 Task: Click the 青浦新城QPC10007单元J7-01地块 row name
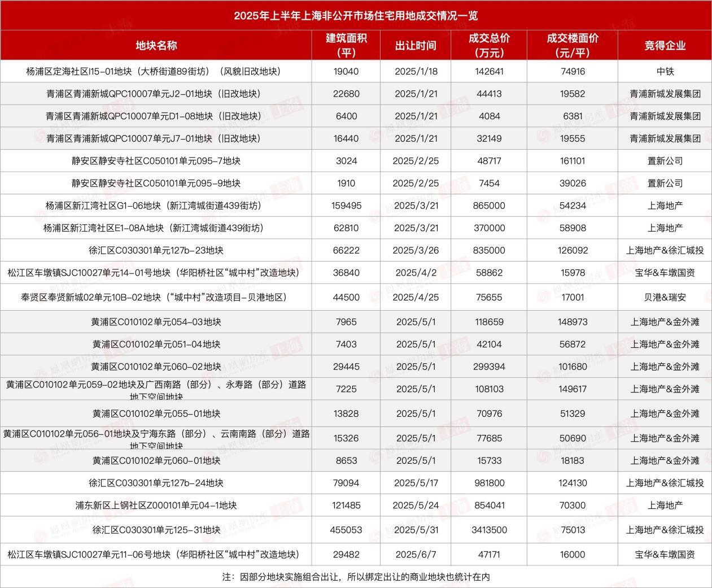(x=154, y=138)
